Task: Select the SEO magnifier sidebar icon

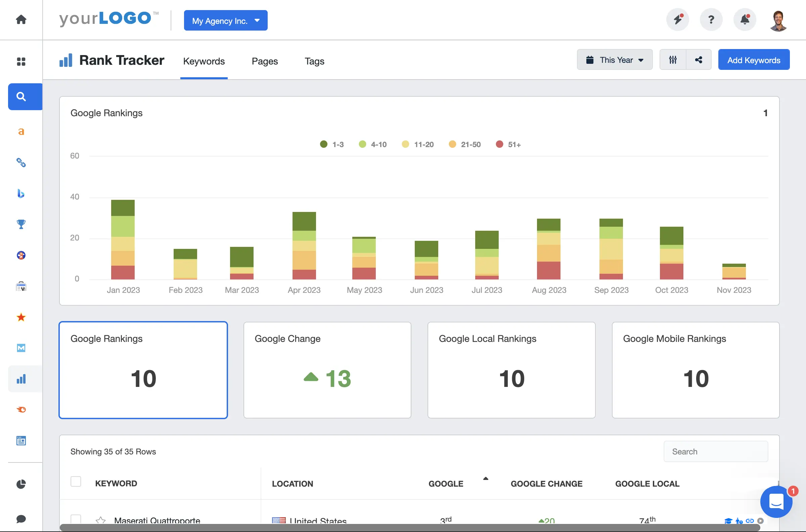Action: pyautogui.click(x=25, y=97)
